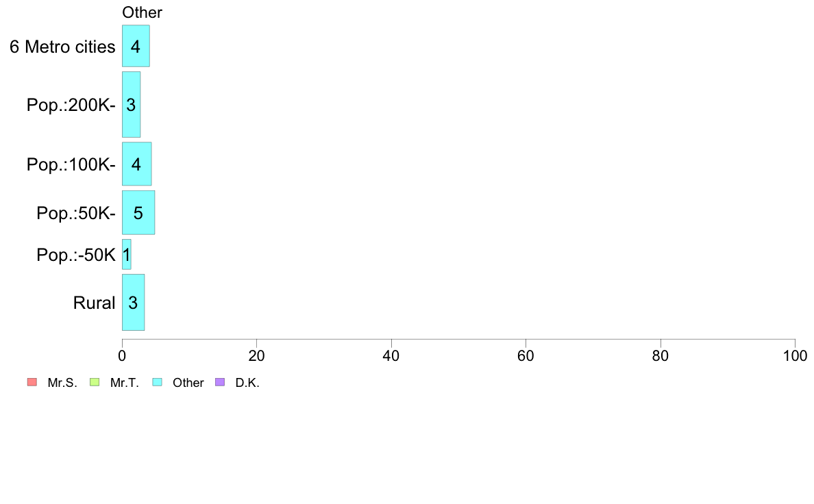The image size is (814, 504).
Task: Click the 6 Metro cities row label
Action: [62, 47]
